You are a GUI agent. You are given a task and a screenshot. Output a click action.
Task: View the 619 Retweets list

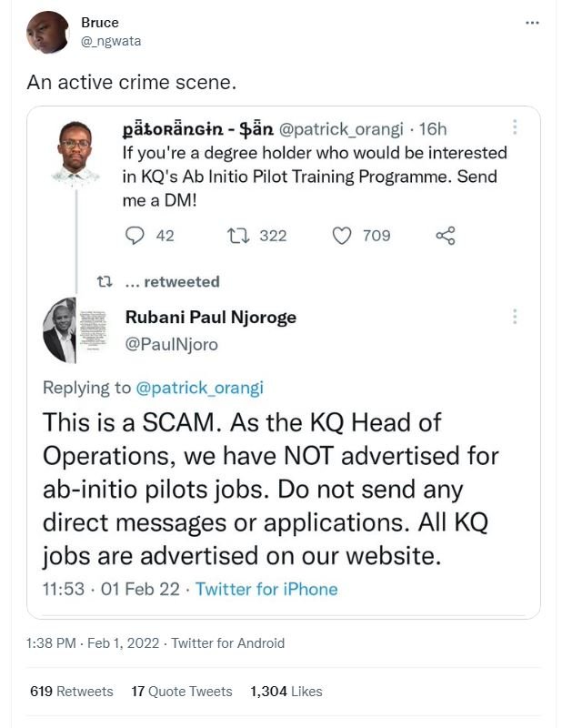pyautogui.click(x=72, y=692)
